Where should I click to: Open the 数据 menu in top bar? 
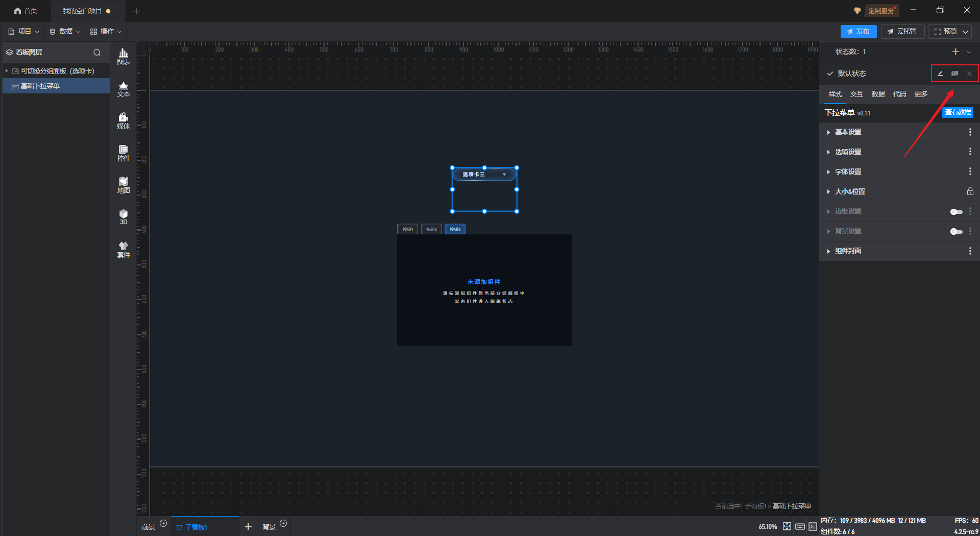[x=65, y=32]
